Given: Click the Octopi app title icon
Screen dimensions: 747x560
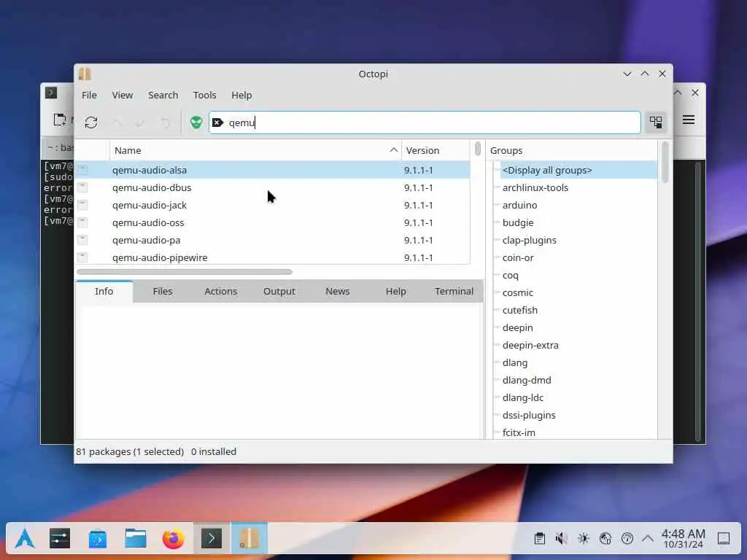Looking at the screenshot, I should coord(85,74).
